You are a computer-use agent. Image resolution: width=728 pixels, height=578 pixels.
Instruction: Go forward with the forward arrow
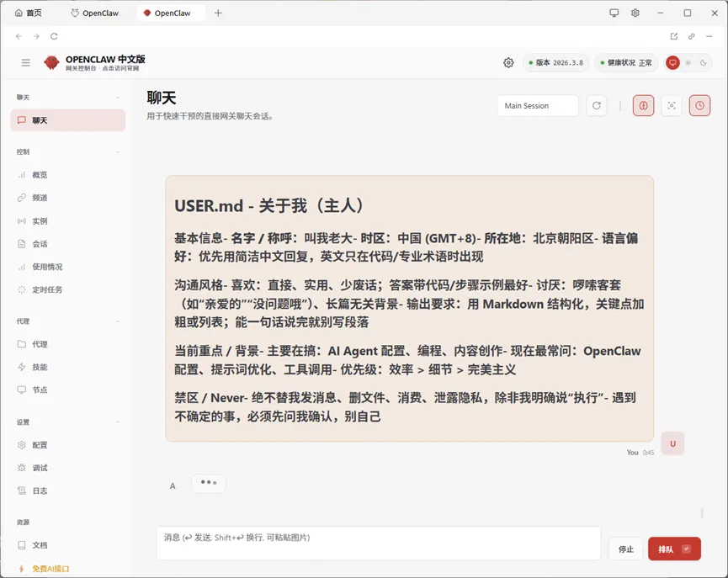coord(36,36)
